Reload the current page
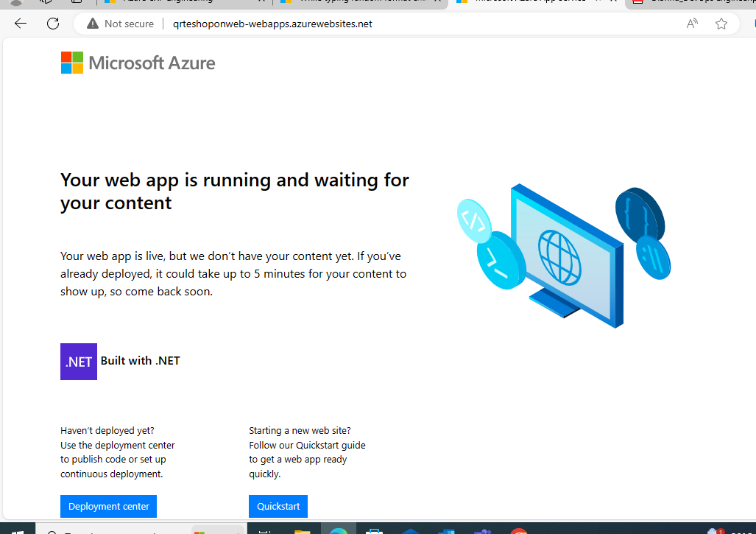This screenshot has width=756, height=534. [x=52, y=23]
